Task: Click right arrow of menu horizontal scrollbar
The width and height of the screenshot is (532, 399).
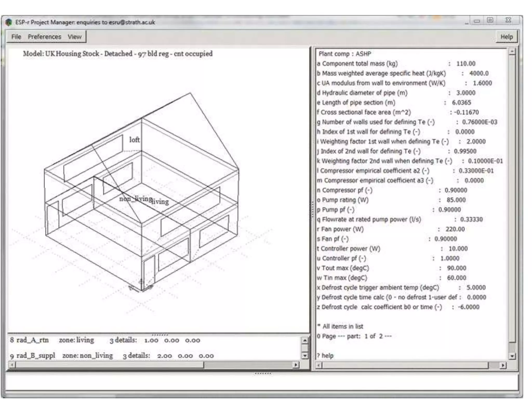Action: click(x=503, y=365)
